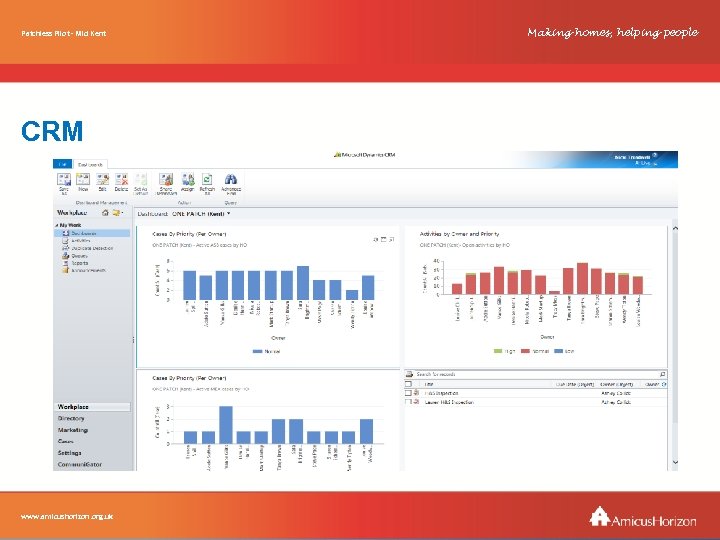Select Directory in bottom navigation

point(71,418)
